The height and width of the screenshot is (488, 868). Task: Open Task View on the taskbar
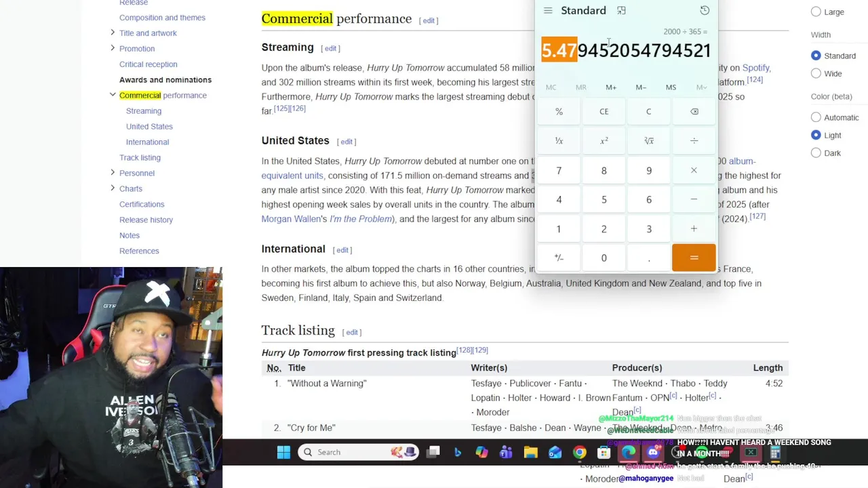434,452
